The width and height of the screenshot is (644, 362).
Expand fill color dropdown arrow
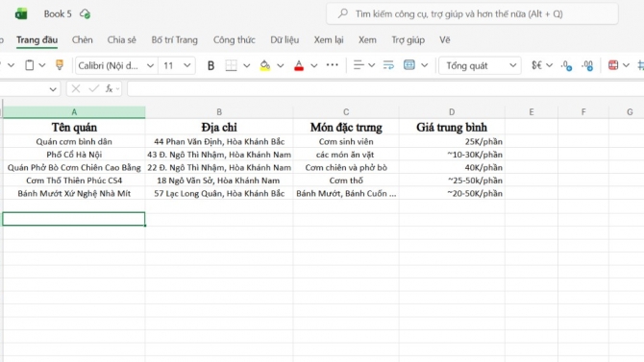coord(280,65)
